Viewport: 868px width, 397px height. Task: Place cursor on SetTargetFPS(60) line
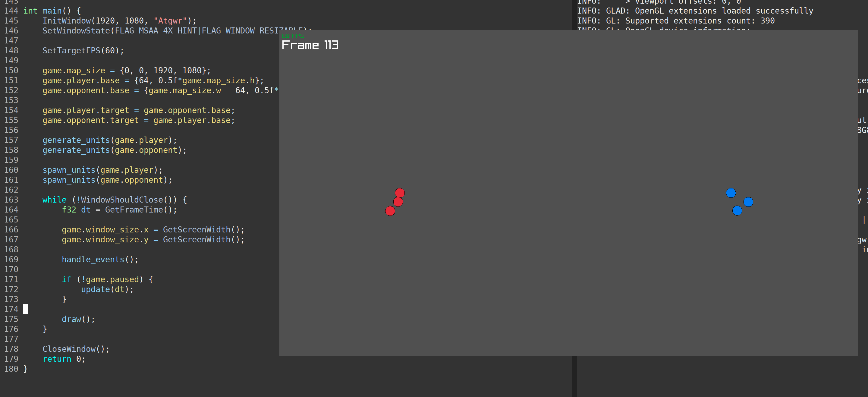tap(83, 51)
